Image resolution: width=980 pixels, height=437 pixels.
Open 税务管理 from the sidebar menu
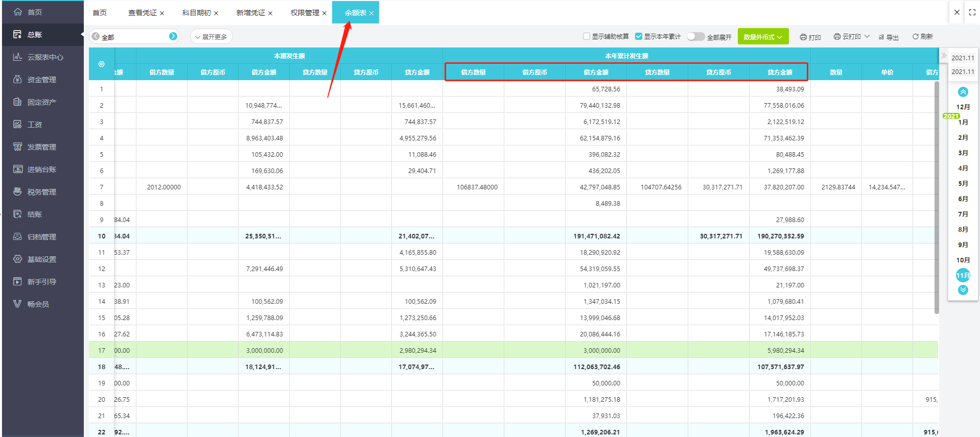click(42, 192)
